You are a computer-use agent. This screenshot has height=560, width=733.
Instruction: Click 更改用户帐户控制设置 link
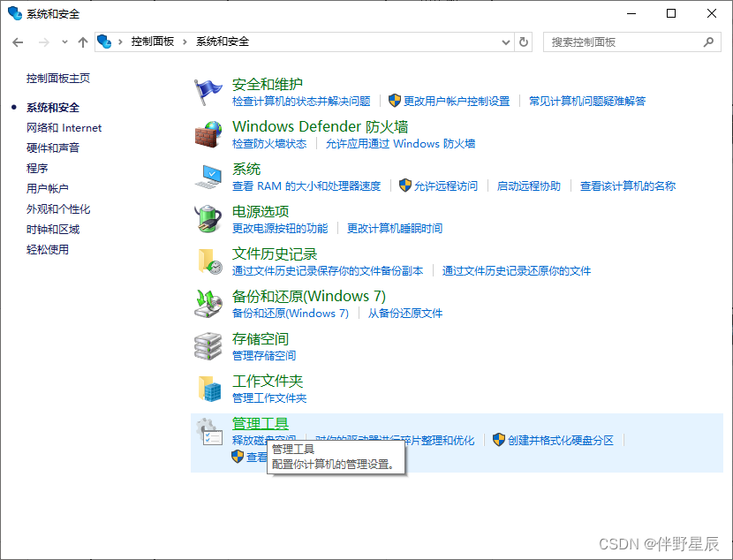[457, 101]
